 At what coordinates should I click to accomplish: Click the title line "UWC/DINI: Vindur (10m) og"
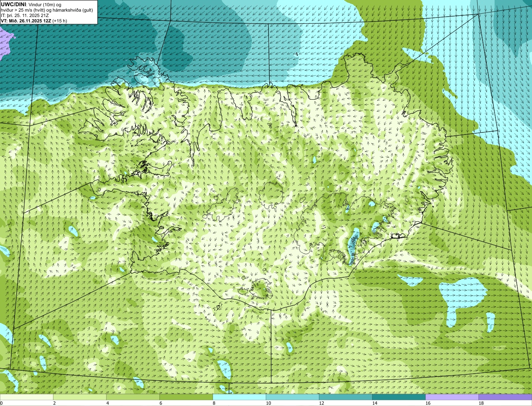pos(31,5)
